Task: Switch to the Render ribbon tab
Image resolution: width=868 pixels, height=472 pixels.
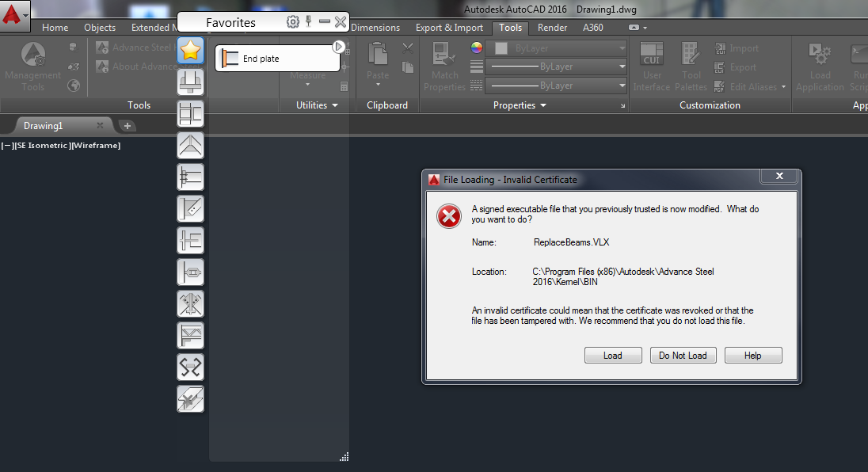Action: [552, 28]
